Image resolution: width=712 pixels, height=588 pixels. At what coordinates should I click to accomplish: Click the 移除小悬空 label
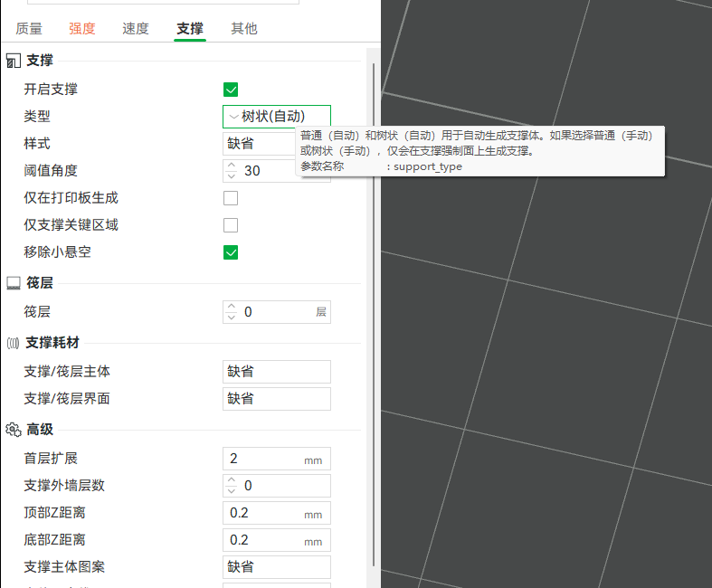click(x=58, y=252)
